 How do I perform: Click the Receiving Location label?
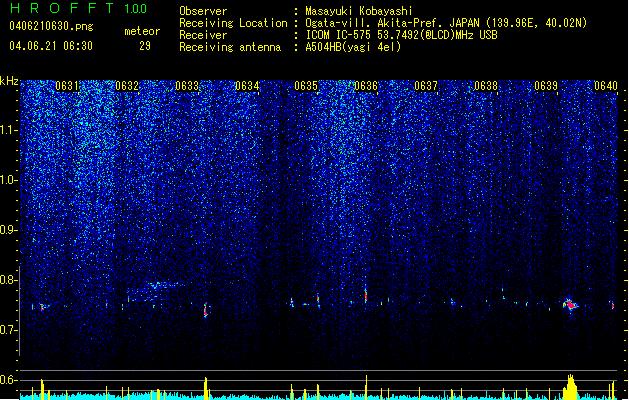coord(233,23)
